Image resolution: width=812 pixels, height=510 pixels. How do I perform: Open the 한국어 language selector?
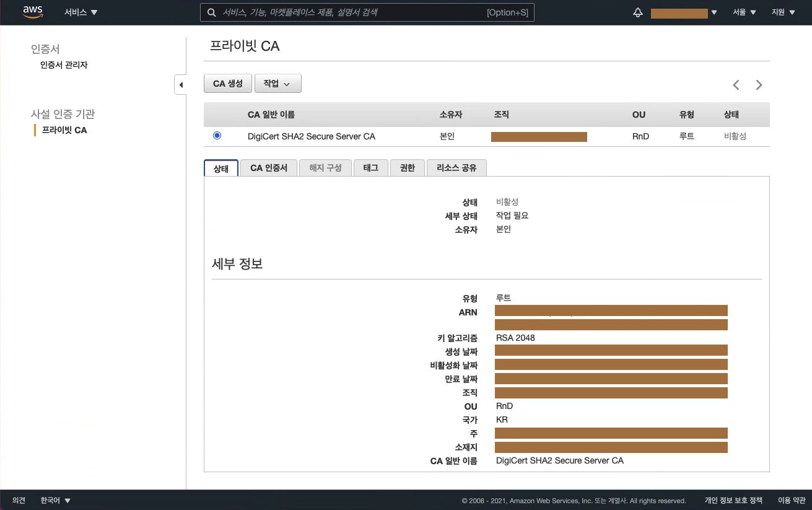pyautogui.click(x=56, y=501)
